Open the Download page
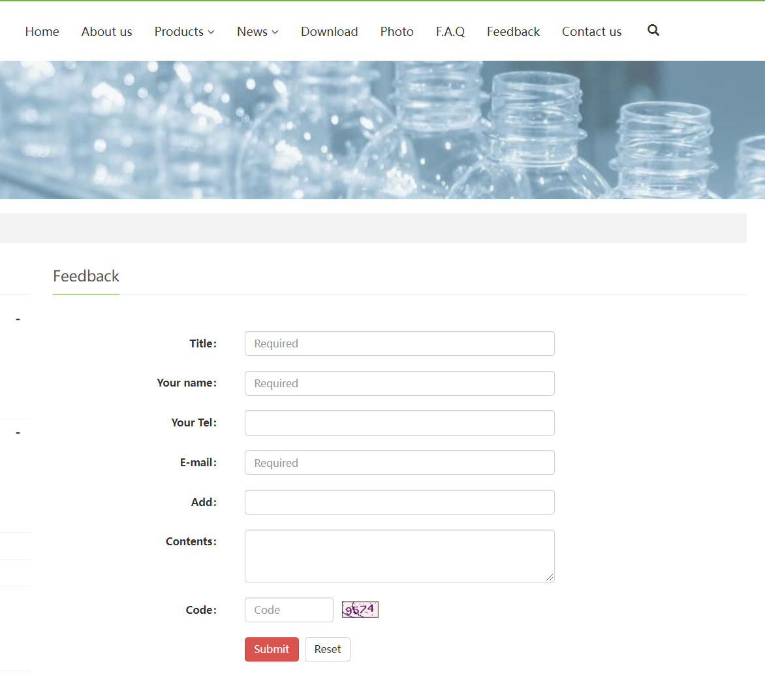Viewport: 765px width, 700px height. [x=329, y=31]
